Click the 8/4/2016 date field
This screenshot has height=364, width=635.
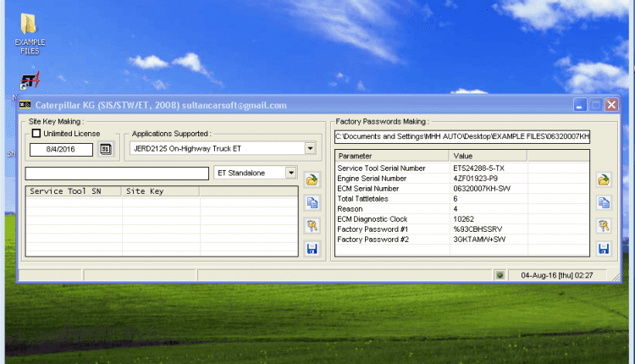click(61, 149)
